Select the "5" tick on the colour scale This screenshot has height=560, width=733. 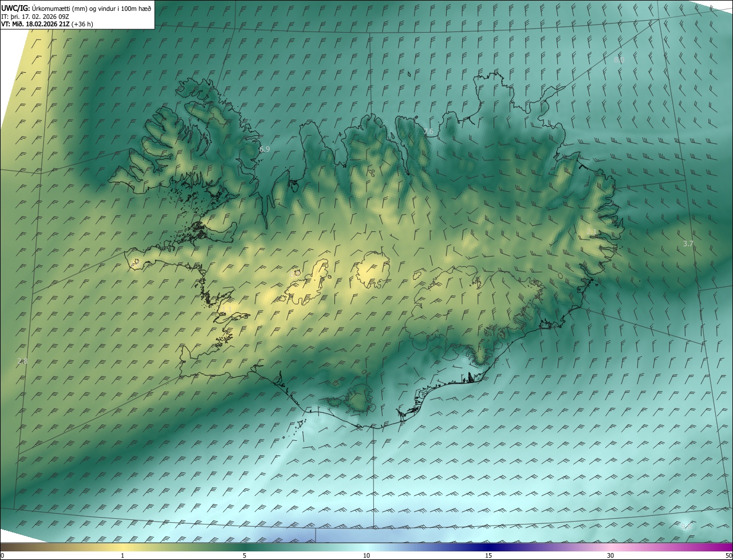pyautogui.click(x=245, y=555)
